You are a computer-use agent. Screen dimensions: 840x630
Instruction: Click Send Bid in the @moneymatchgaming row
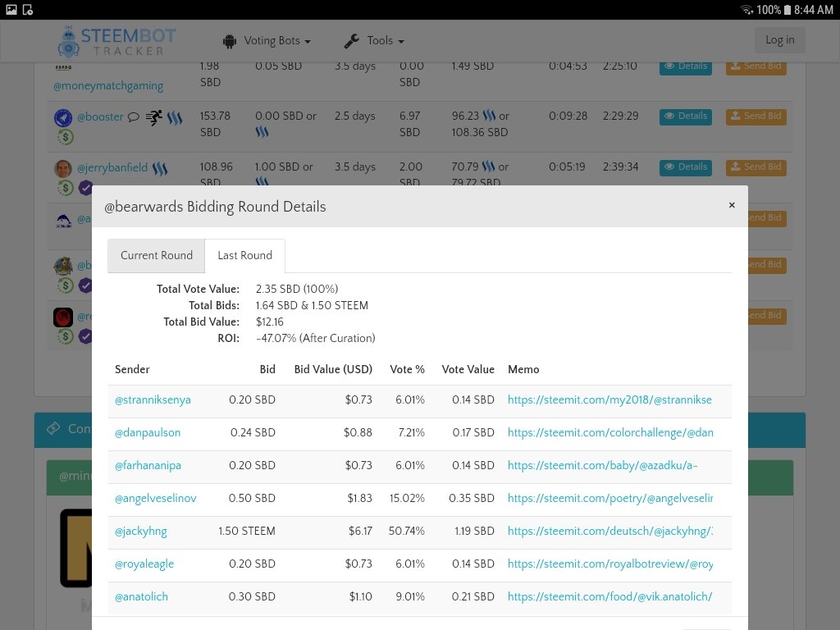(756, 67)
